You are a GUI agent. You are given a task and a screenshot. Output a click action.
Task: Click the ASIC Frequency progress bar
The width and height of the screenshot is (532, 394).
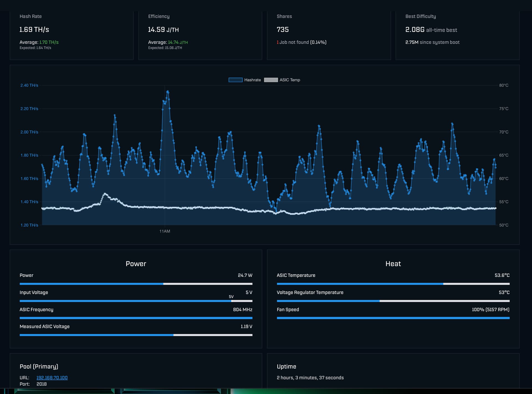(136, 318)
